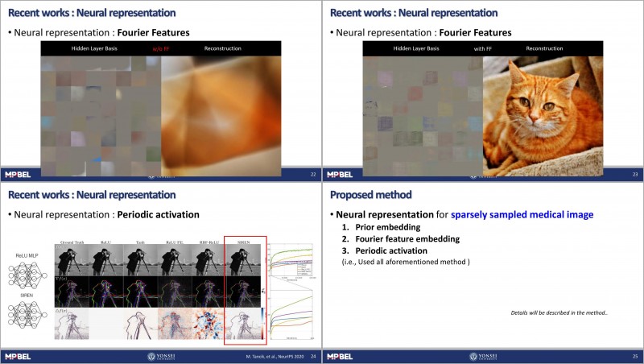Select list item '3. Periodic activation'
The image size is (644, 364).
tap(385, 251)
